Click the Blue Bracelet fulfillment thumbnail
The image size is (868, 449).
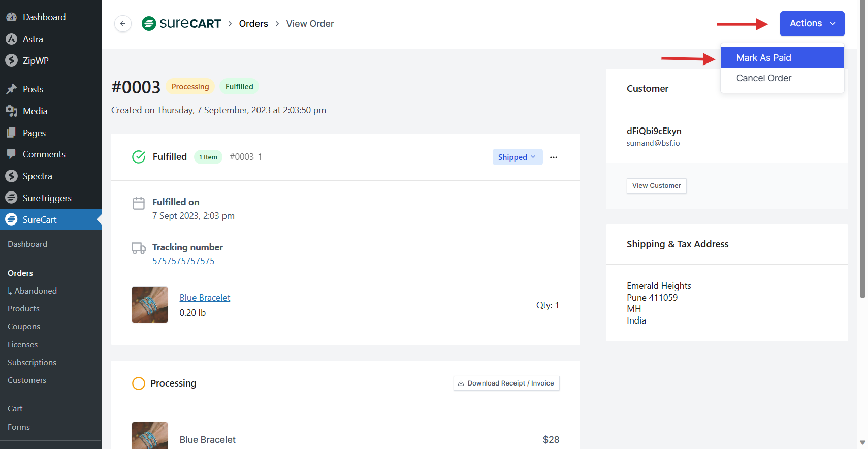pyautogui.click(x=150, y=305)
